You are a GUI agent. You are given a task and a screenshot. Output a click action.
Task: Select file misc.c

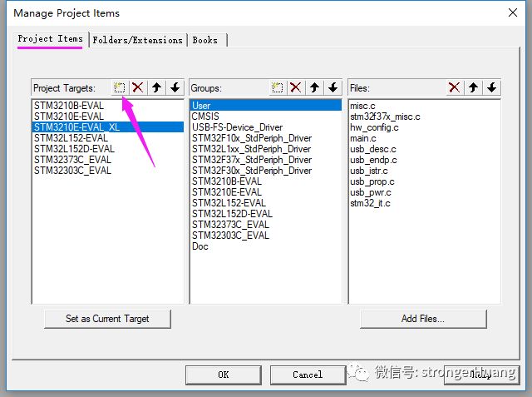pos(425,106)
